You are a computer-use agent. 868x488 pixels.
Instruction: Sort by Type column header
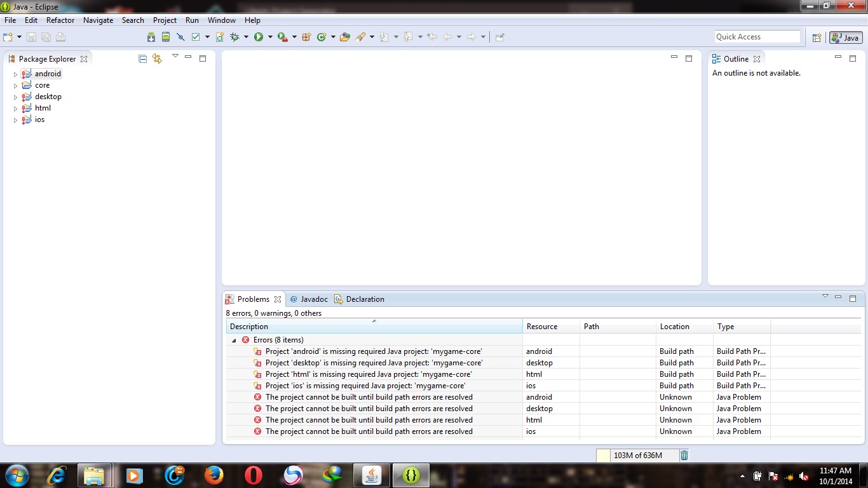(742, 327)
